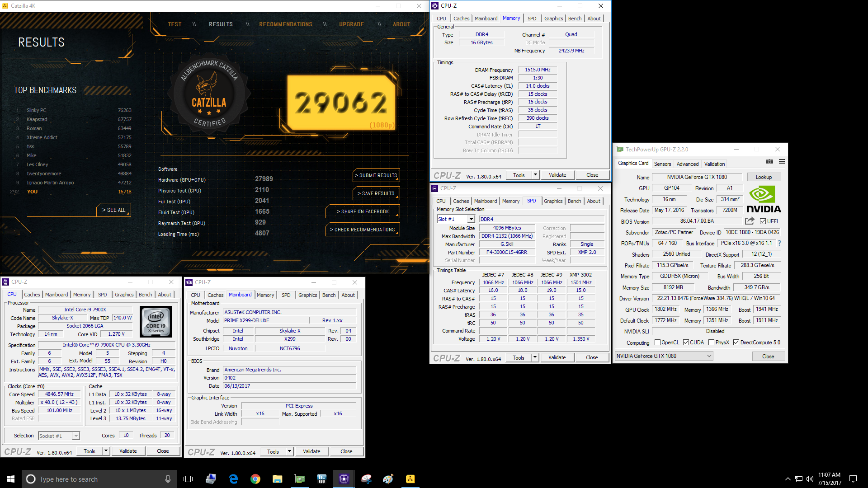This screenshot has height=488, width=868.
Task: Click SUBMIT RESULTS in Catzilla
Action: 376,175
